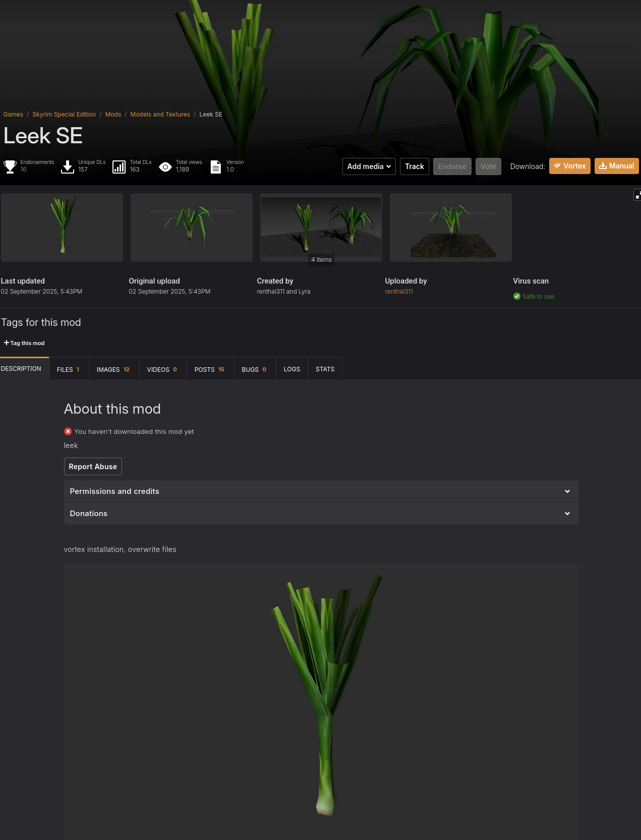
Task: Click 'vortex installation, overwrite files' text
Action: tap(120, 549)
